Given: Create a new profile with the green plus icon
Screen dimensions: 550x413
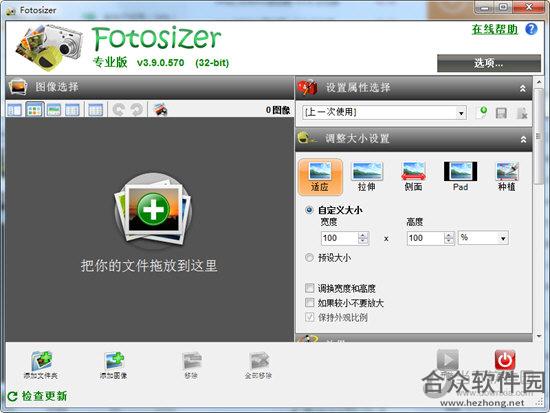Looking at the screenshot, I should coord(483,112).
